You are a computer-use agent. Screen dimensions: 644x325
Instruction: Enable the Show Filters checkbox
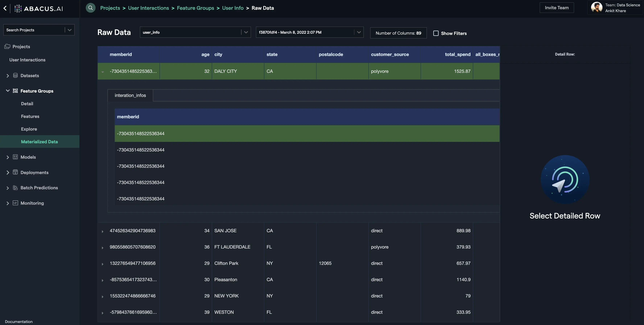pyautogui.click(x=436, y=33)
